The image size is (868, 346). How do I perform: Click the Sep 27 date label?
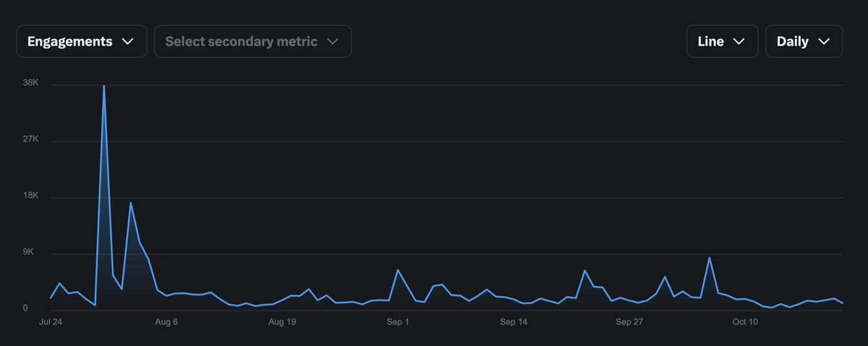pyautogui.click(x=629, y=321)
